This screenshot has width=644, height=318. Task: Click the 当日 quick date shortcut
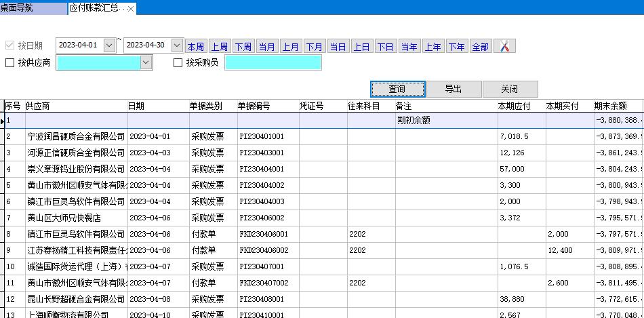338,46
